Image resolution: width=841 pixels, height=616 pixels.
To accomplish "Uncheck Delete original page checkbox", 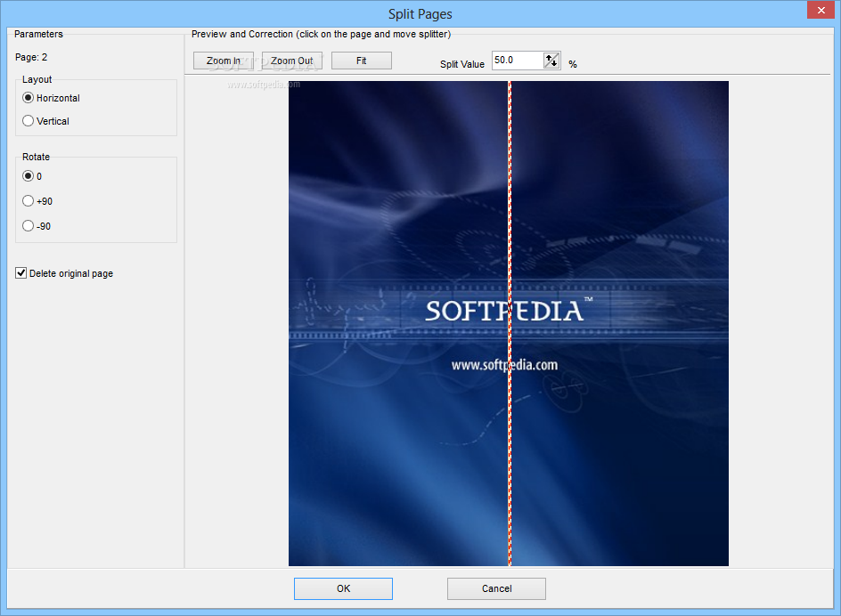I will click(x=21, y=273).
